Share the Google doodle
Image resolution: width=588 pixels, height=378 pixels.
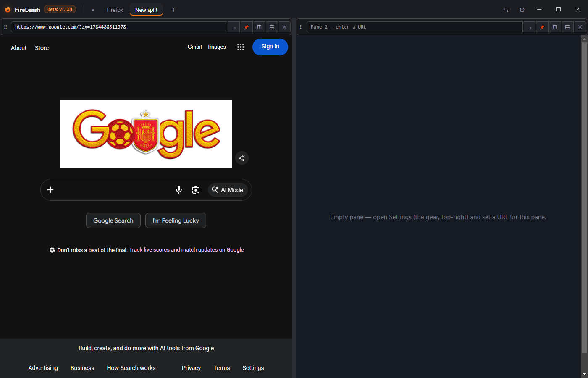click(x=241, y=158)
